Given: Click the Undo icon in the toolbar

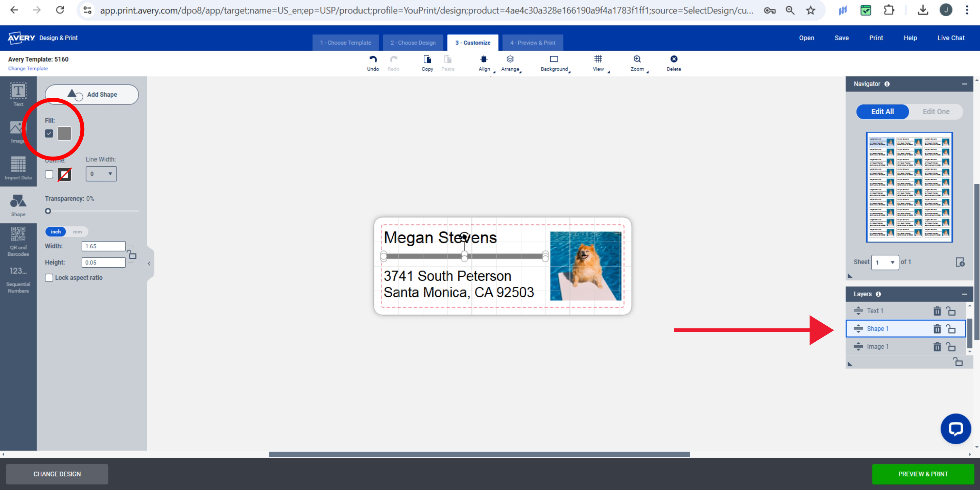Looking at the screenshot, I should tap(373, 62).
